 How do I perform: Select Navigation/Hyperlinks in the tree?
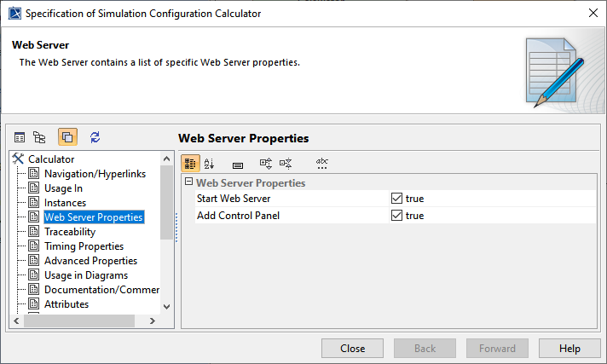tap(95, 174)
